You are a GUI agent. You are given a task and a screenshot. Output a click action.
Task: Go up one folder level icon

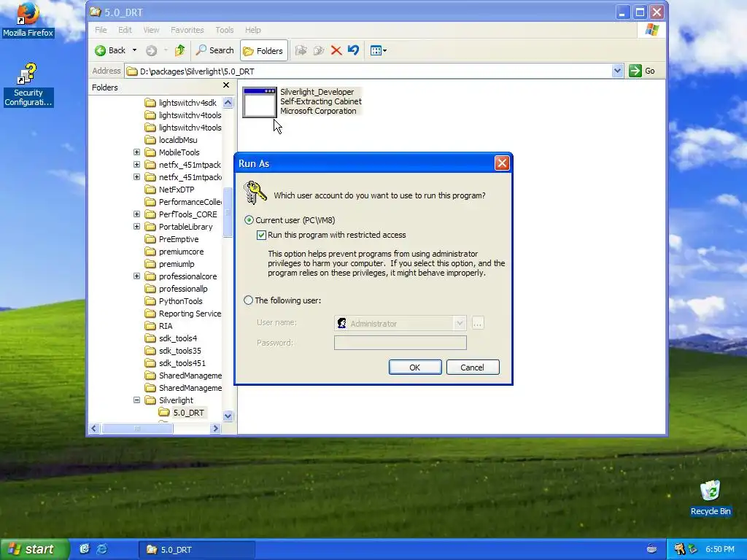click(180, 50)
